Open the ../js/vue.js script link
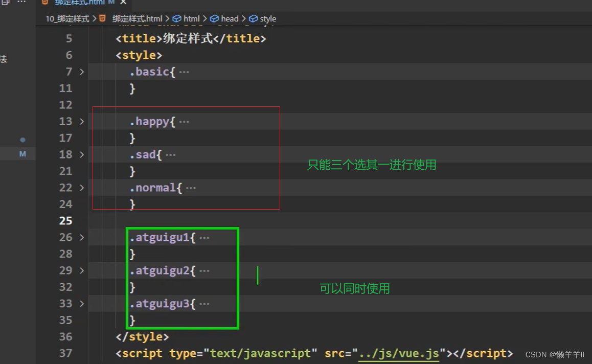Image resolution: width=592 pixels, height=364 pixels. 399,353
